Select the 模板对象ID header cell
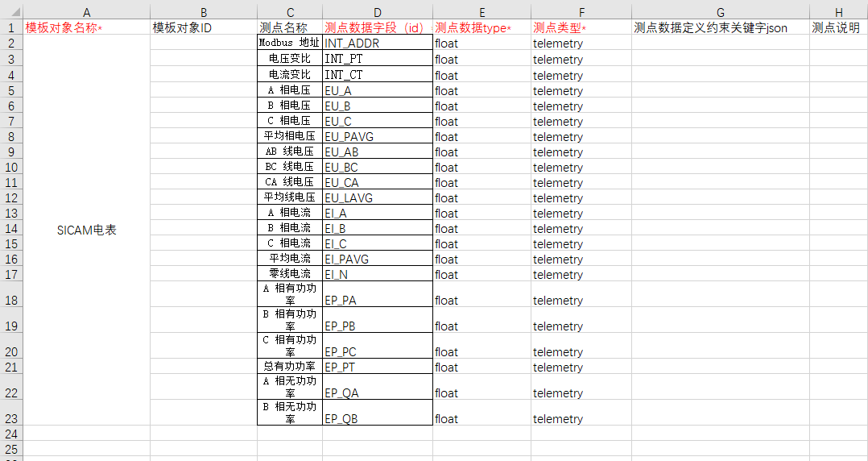Viewport: 868px width, 461px height. (x=203, y=28)
